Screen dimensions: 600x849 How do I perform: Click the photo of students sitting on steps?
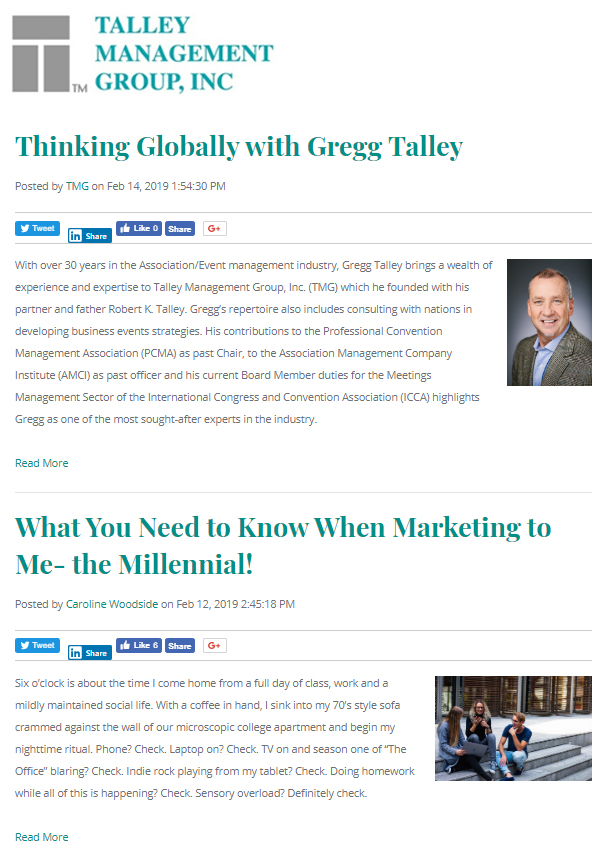point(513,728)
